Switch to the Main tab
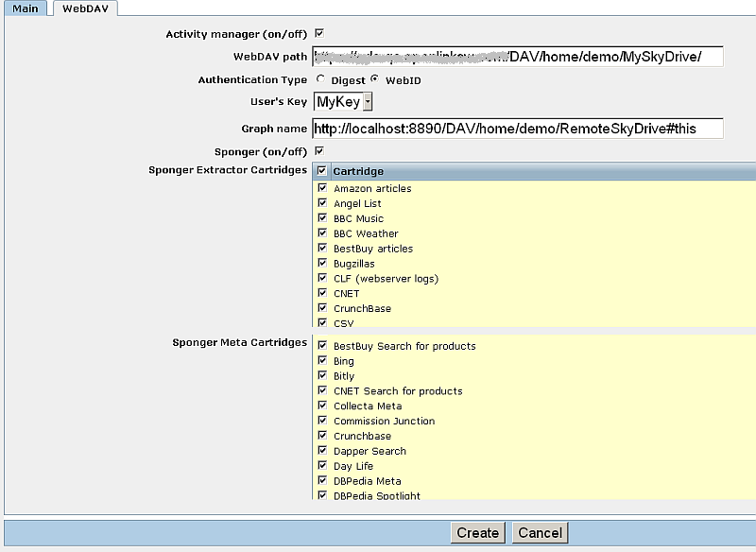Image resolution: width=756 pixels, height=552 pixels. [25, 9]
